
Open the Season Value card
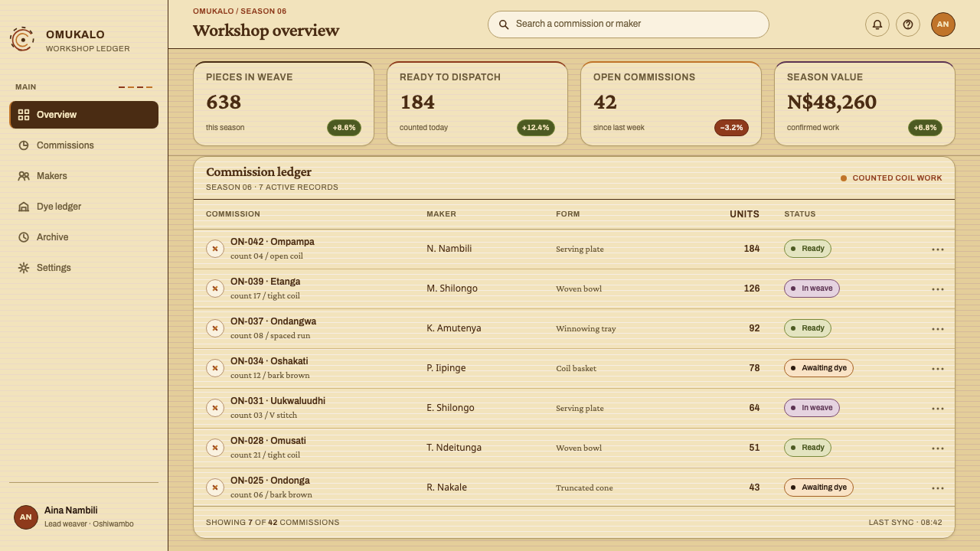tap(864, 103)
